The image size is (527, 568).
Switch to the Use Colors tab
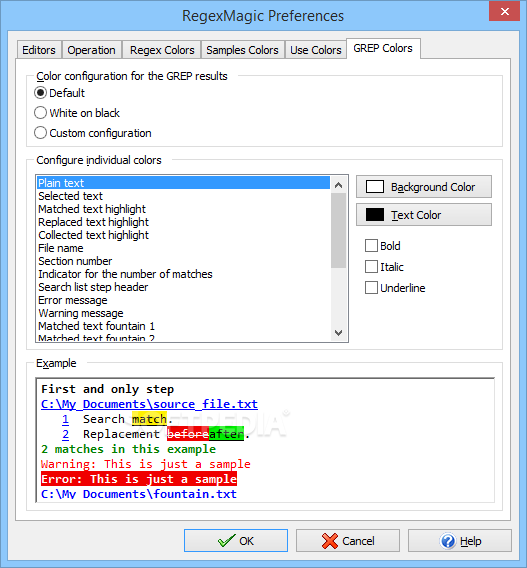point(315,50)
